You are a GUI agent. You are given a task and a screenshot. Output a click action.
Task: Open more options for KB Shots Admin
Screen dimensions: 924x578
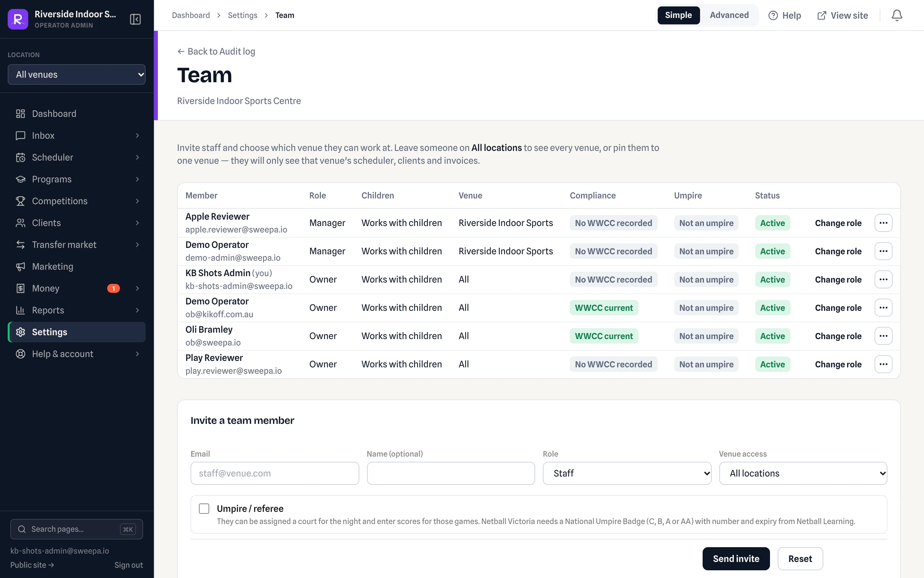pos(883,279)
